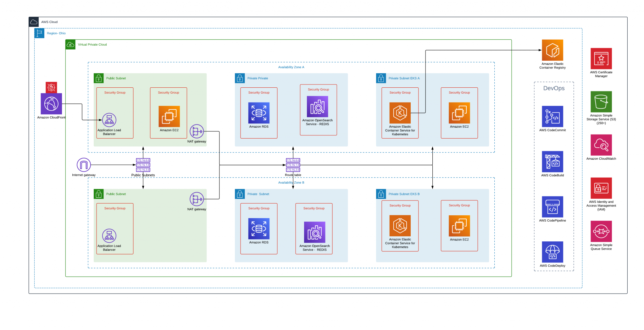This screenshot has height=330, width=644.
Task: Toggle the lock icon on Private Subnet
Action: [240, 194]
